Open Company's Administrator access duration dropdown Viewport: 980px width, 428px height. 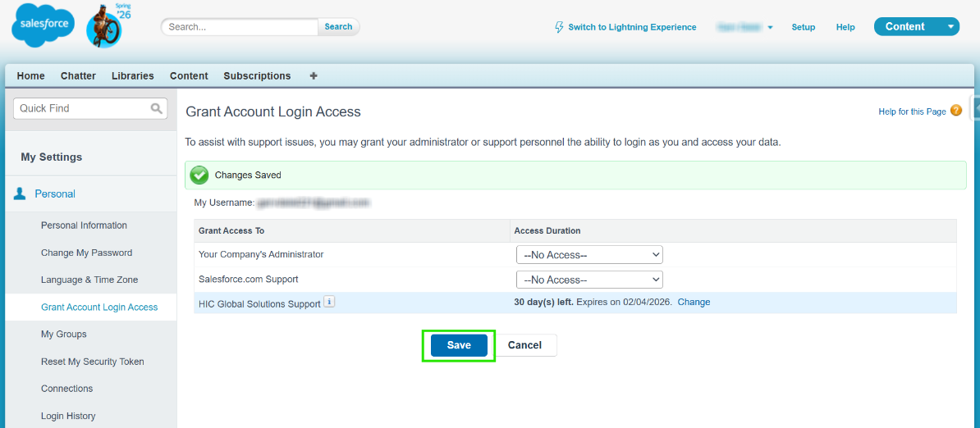click(x=589, y=255)
